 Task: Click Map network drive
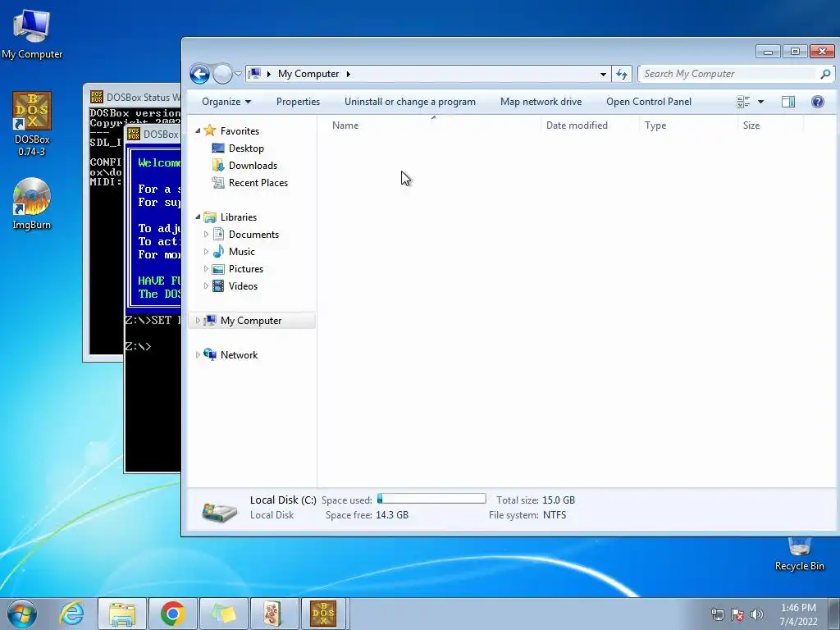(x=541, y=102)
